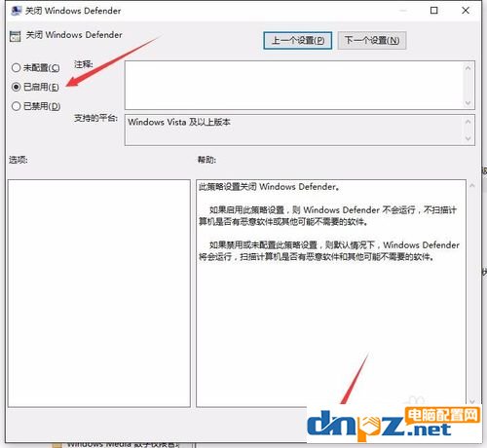Click the help paragraph starting 如果启用此策略设置
487x448 pixels.
click(328, 216)
